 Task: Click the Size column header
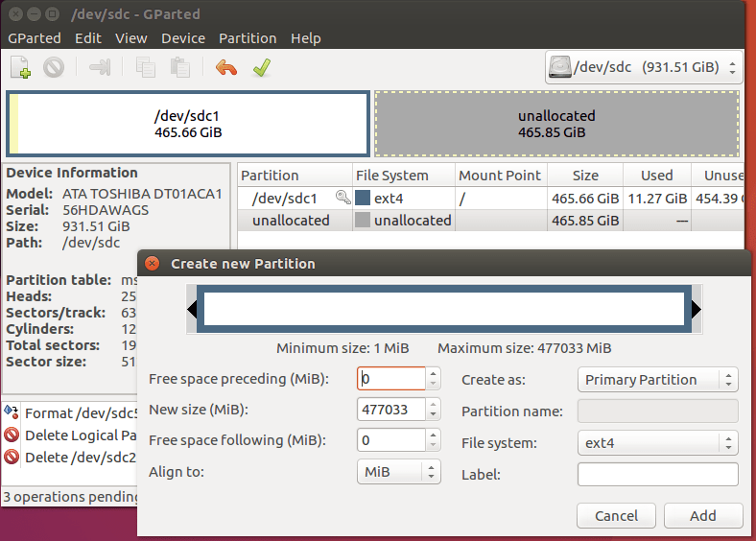pos(585,175)
